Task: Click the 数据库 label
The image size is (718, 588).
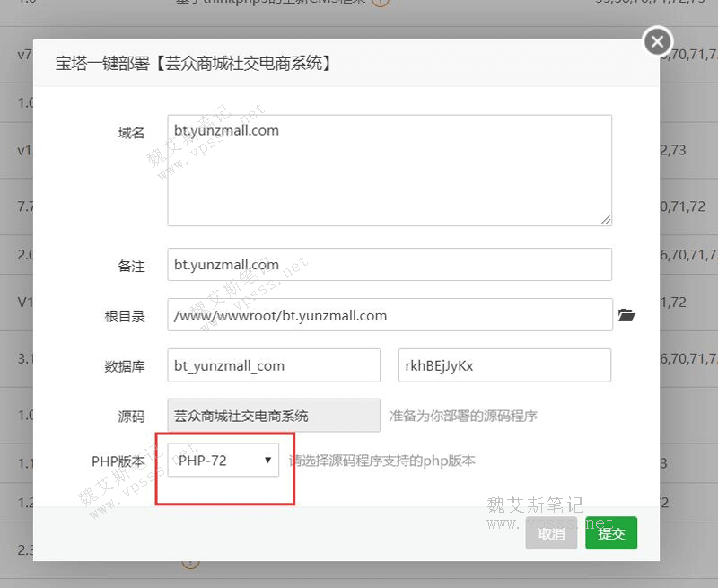Action: 125,366
